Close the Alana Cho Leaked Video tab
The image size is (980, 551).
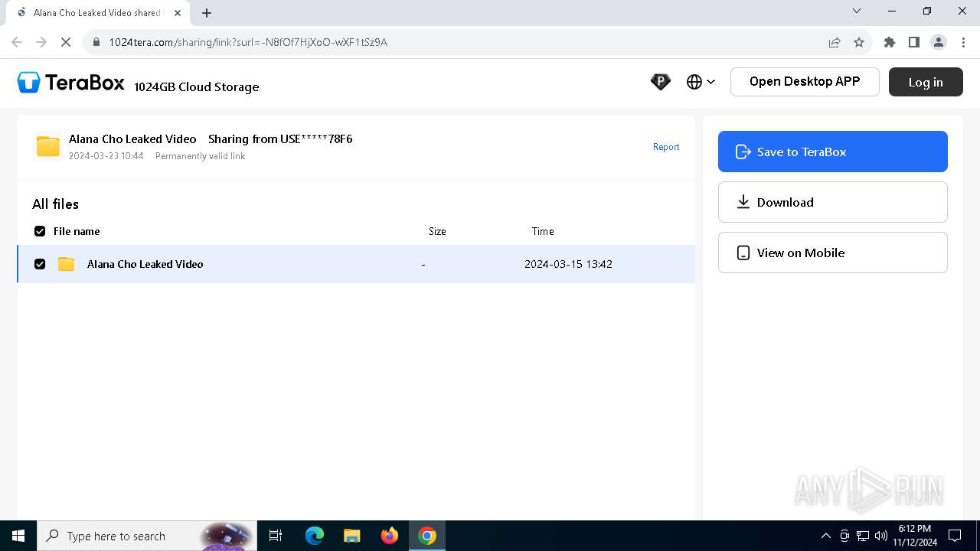tap(178, 12)
